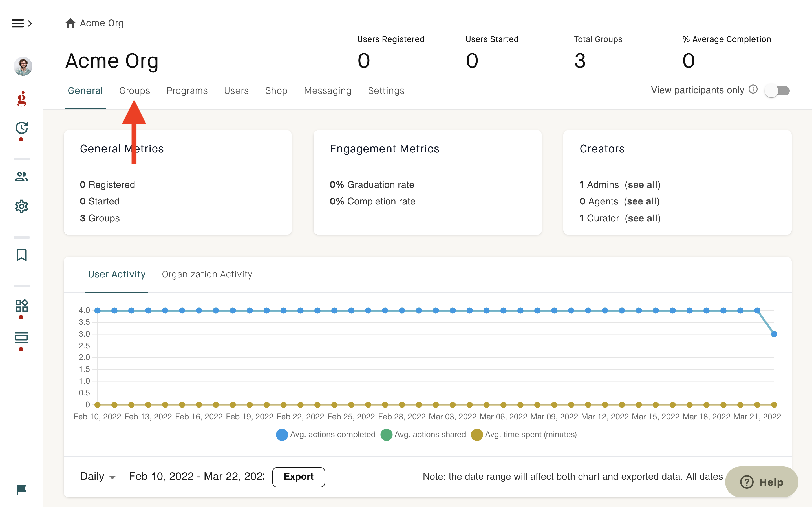
Task: Open the user profile avatar
Action: click(23, 66)
